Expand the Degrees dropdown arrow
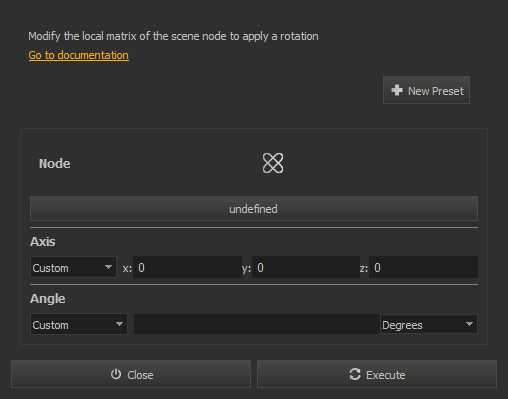The height and width of the screenshot is (399, 508). tap(469, 324)
